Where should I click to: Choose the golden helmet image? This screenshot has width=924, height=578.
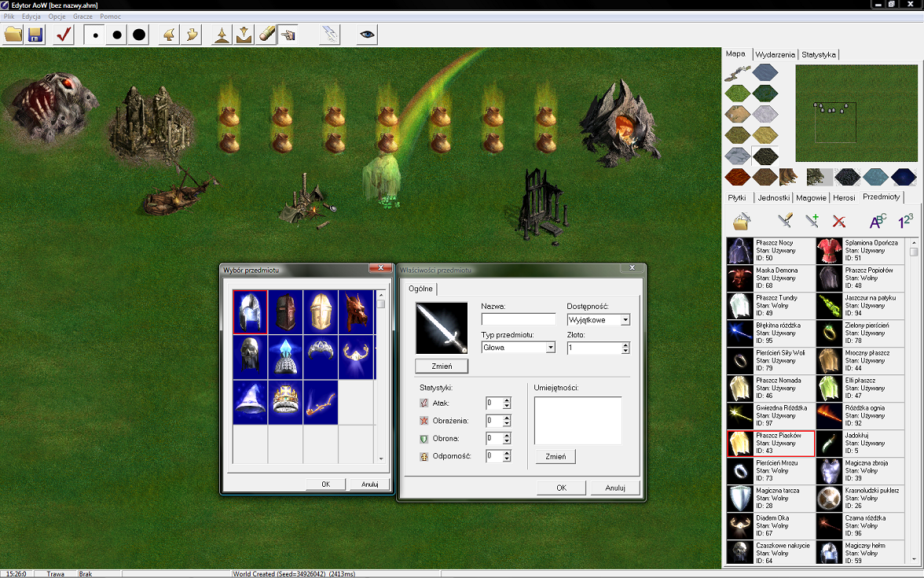(321, 312)
